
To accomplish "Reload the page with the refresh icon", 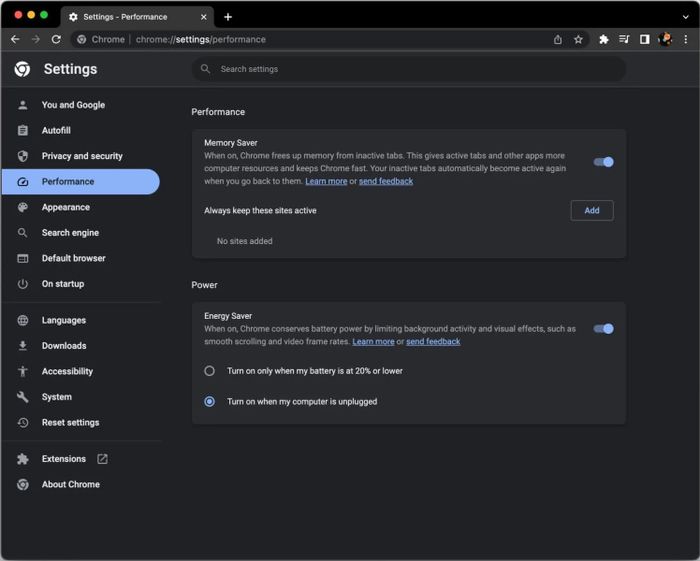I will [x=56, y=39].
